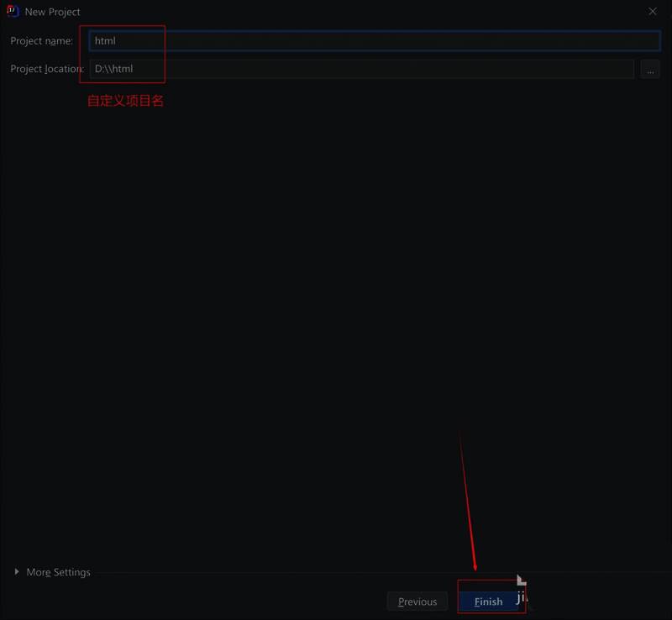Click the Project location label
The image size is (672, 620).
46,69
